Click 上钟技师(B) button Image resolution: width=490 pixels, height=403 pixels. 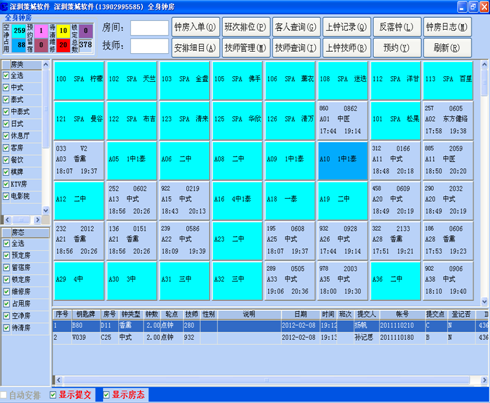click(347, 48)
